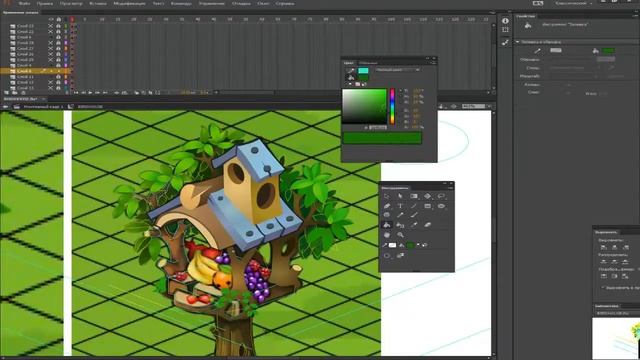The height and width of the screenshot is (360, 640).
Task: Play the timeline animation
Action: pos(90,93)
